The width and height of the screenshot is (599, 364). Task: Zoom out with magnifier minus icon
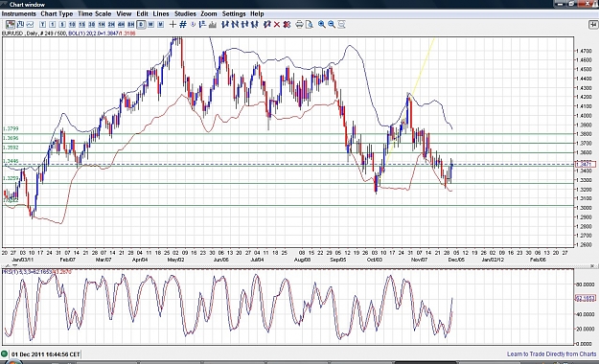(332, 25)
